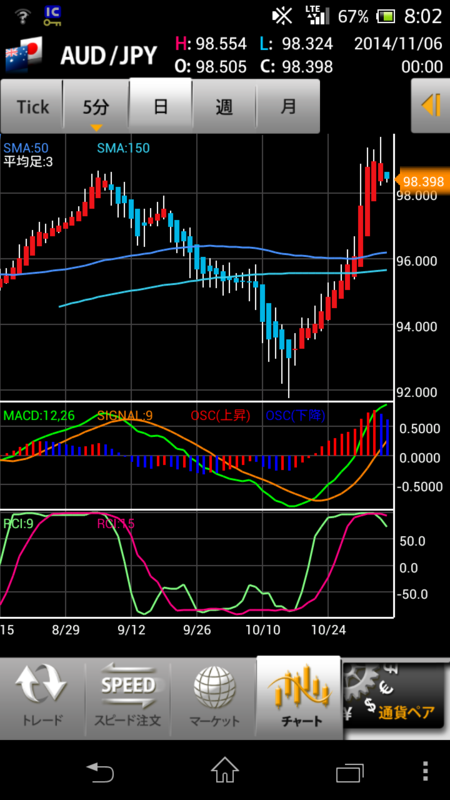Tap the orange 98.398 current price tag

[x=422, y=181]
